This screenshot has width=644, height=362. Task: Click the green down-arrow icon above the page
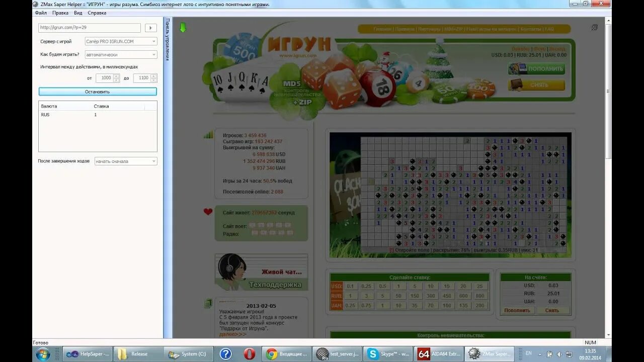pos(183,28)
